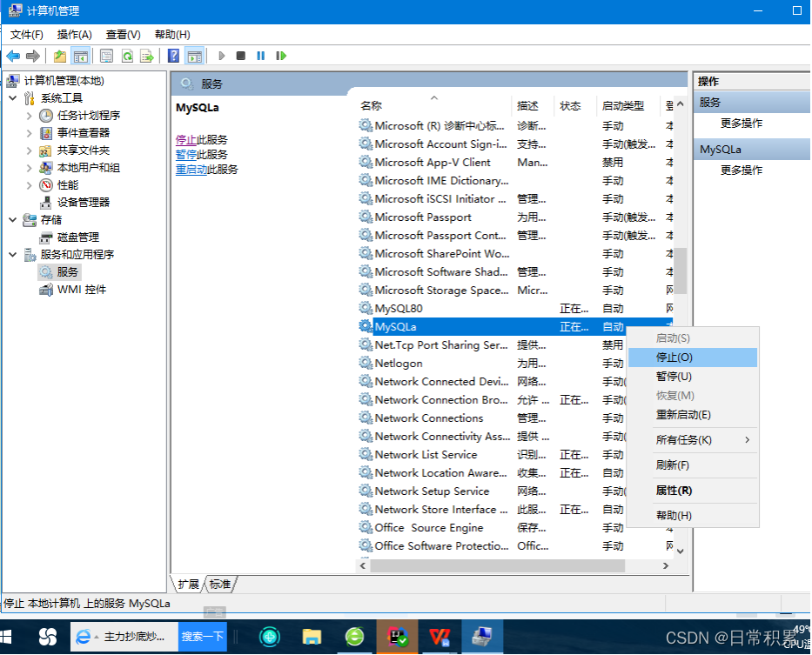Collapse the 存储 tree node
This screenshot has width=812, height=655.
(x=13, y=220)
